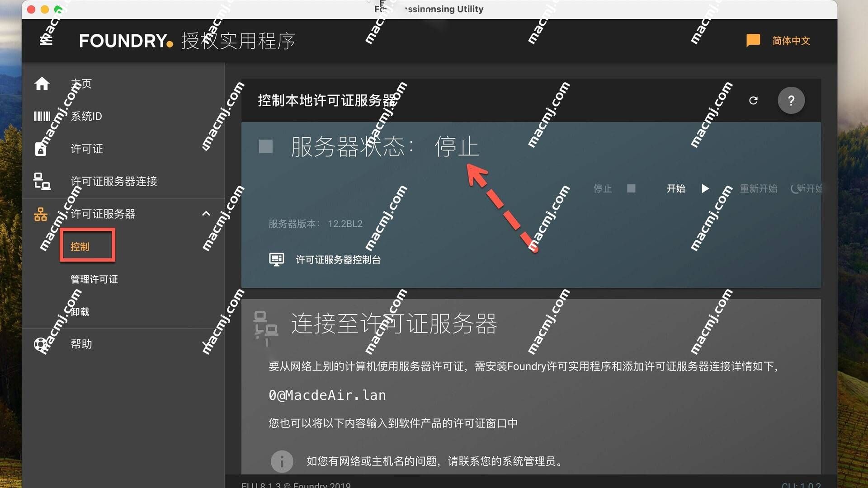868x488 pixels.
Task: Click the license server console monitor icon
Action: tap(277, 259)
